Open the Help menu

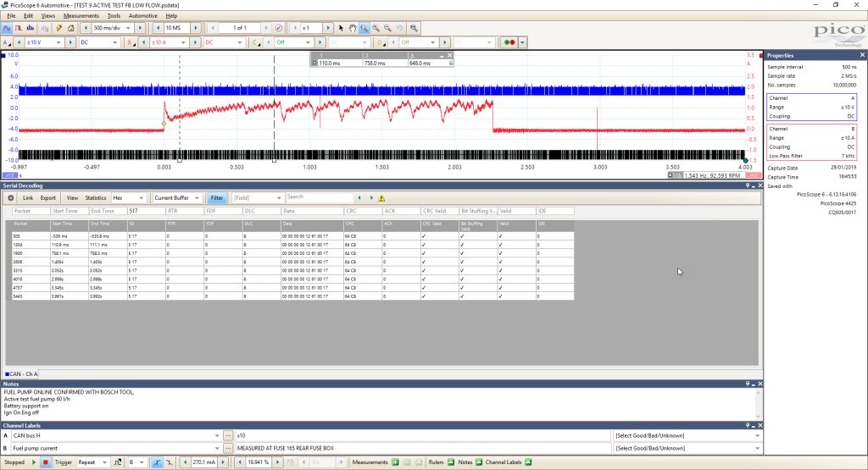171,15
